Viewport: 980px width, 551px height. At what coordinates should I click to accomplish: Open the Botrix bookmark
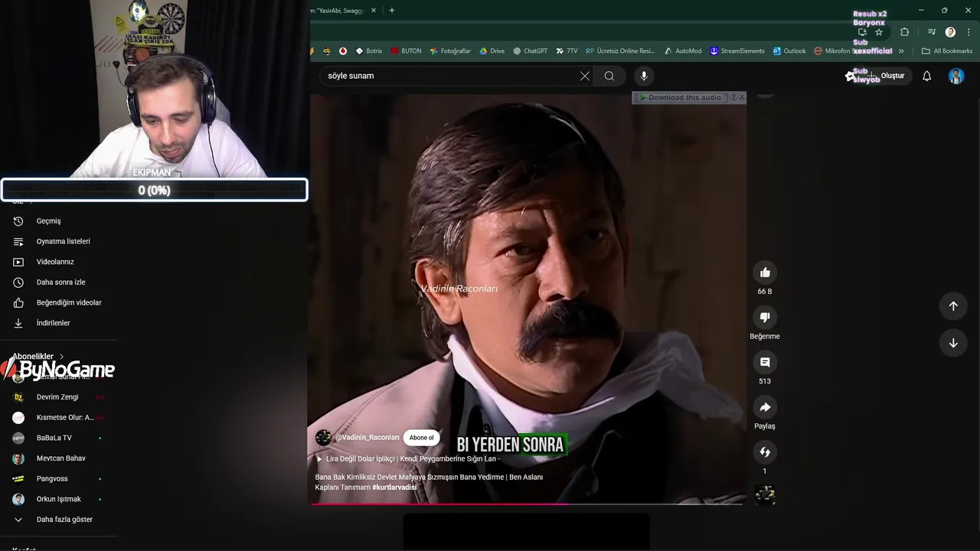coord(368,51)
